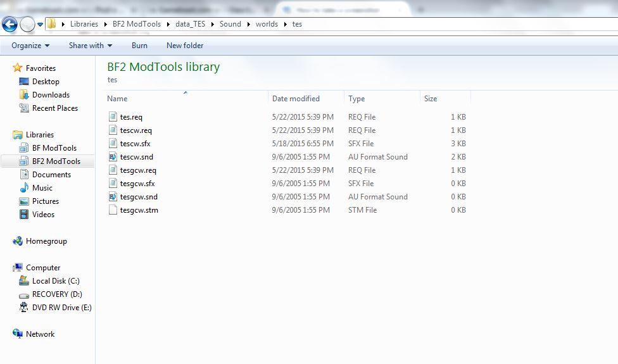This screenshot has width=618, height=364.
Task: Select the tesgcw.stm blank file icon
Action: pyautogui.click(x=113, y=210)
